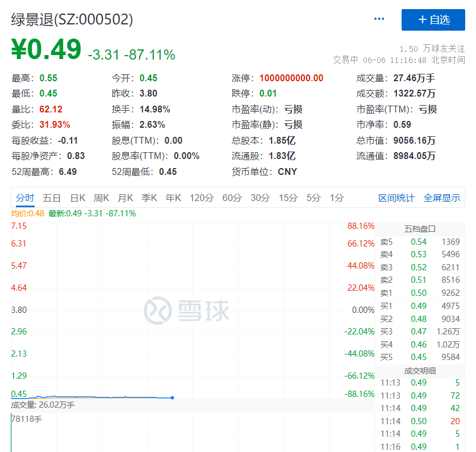Click the 买2 order row at 0.48
The height and width of the screenshot is (452, 476).
click(x=420, y=319)
